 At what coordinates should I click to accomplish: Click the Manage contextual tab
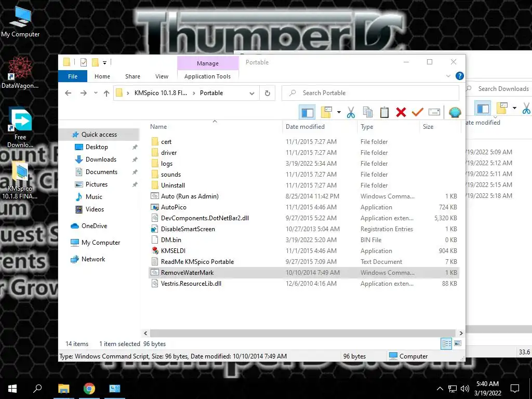[208, 63]
